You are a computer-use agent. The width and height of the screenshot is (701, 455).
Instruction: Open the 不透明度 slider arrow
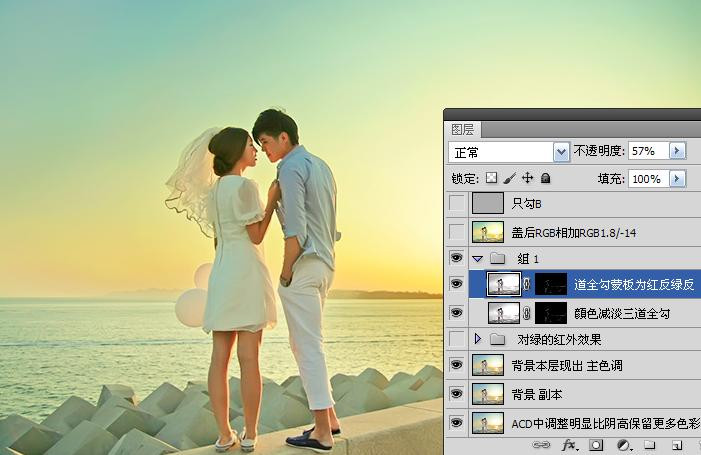677,151
